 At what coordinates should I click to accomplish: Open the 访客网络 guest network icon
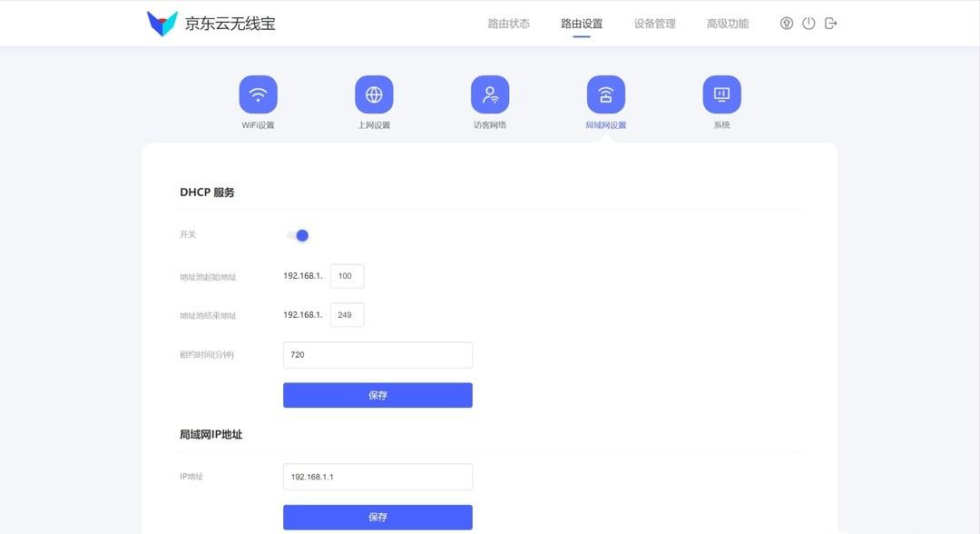[490, 93]
